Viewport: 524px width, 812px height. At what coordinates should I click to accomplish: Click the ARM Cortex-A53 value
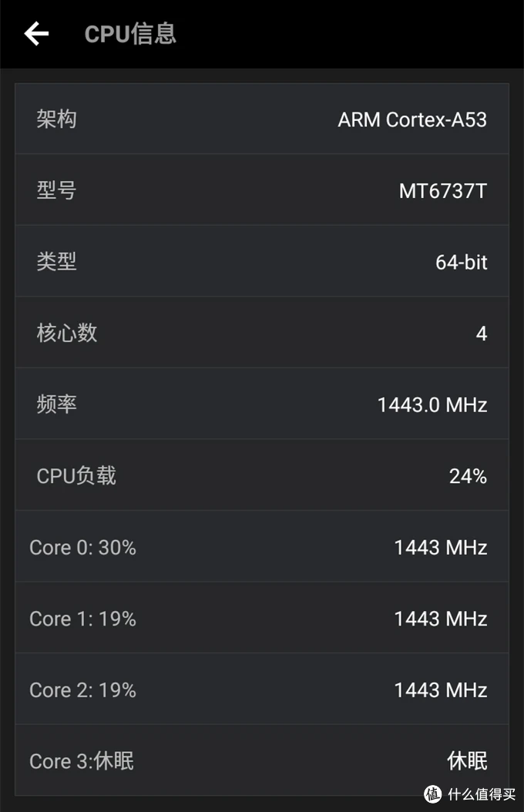click(x=412, y=119)
